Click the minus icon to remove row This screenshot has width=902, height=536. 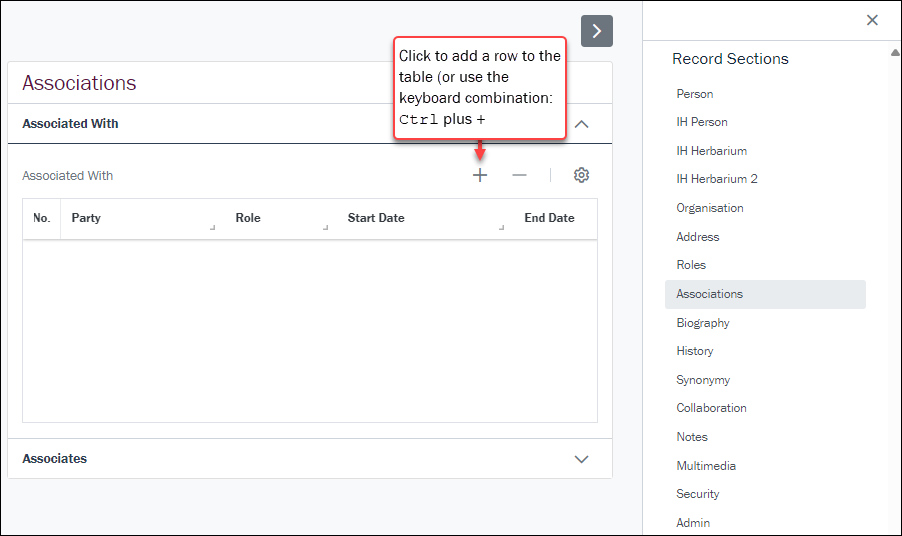pos(519,175)
